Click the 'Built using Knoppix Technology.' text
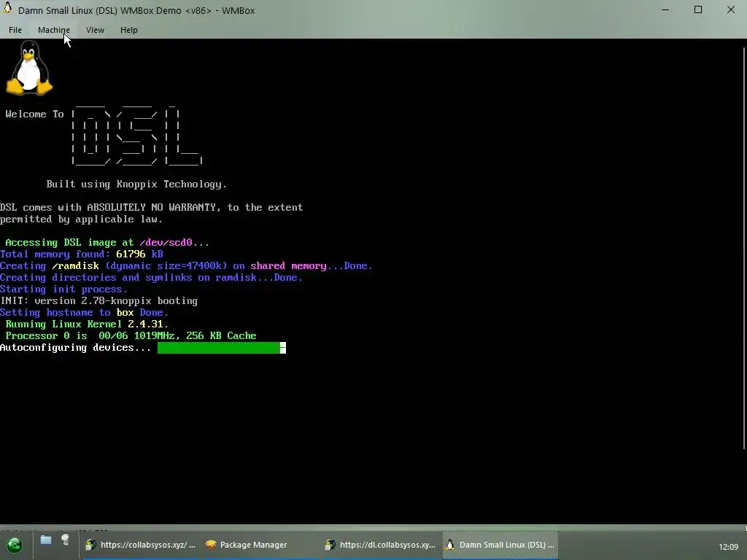Image resolution: width=747 pixels, height=560 pixels. [x=136, y=184]
